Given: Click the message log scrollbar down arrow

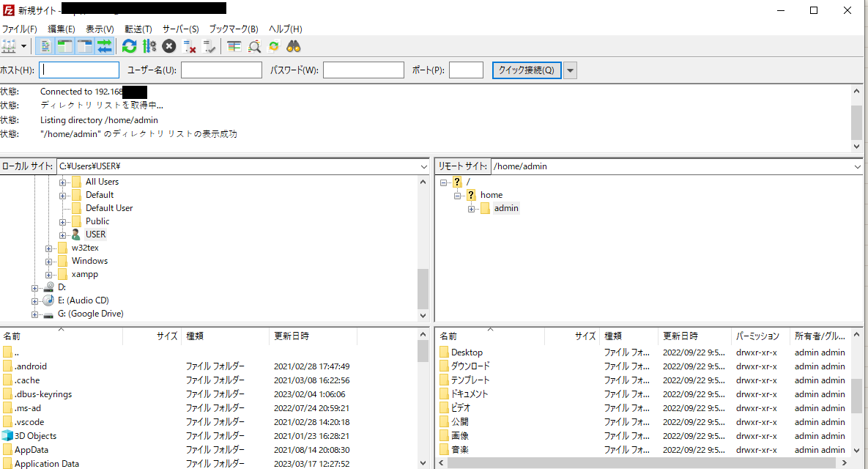Looking at the screenshot, I should [x=856, y=146].
